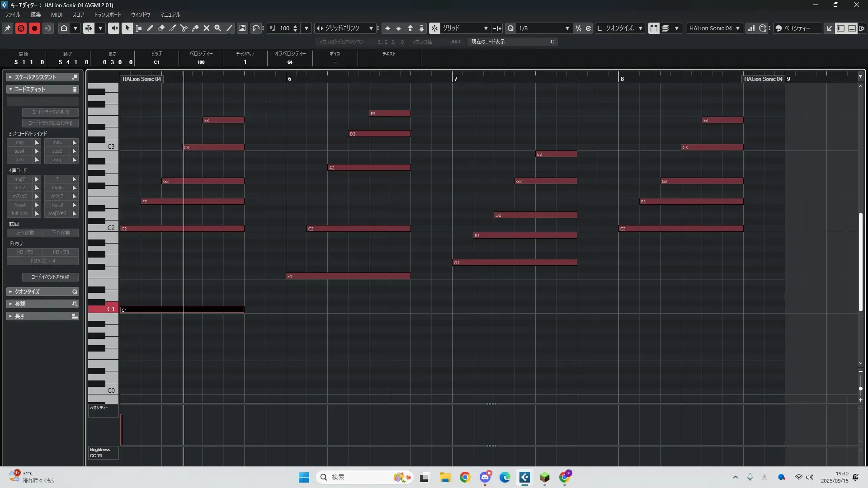Select the Line tool
The width and height of the screenshot is (868, 488).
(229, 28)
